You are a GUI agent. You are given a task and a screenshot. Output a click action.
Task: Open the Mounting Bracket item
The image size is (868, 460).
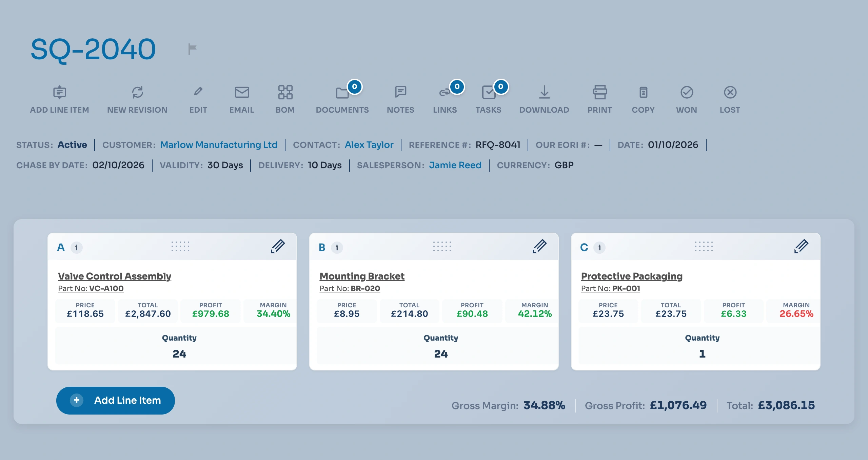[x=362, y=276]
